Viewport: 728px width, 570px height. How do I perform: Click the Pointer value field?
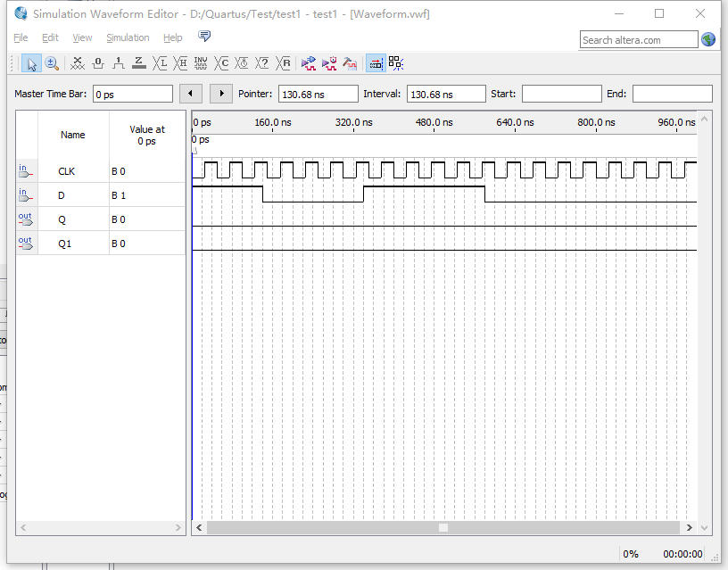pos(318,95)
